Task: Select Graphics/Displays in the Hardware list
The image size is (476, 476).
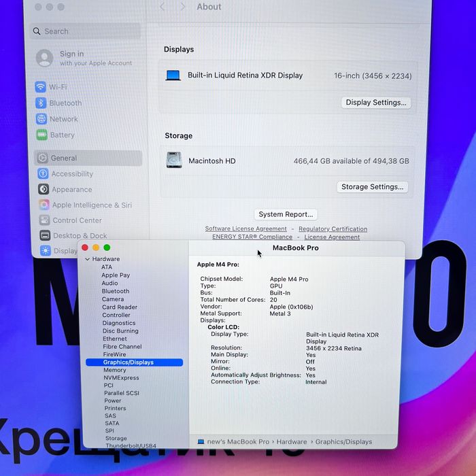Action: (x=134, y=362)
